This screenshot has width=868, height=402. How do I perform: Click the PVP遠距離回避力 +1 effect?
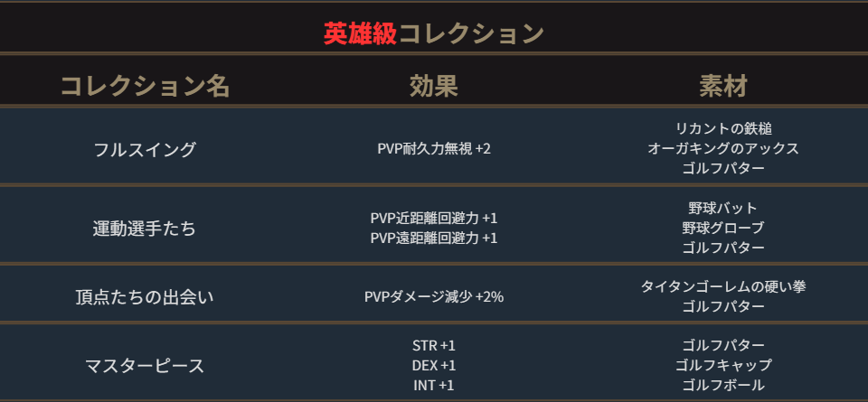(434, 238)
